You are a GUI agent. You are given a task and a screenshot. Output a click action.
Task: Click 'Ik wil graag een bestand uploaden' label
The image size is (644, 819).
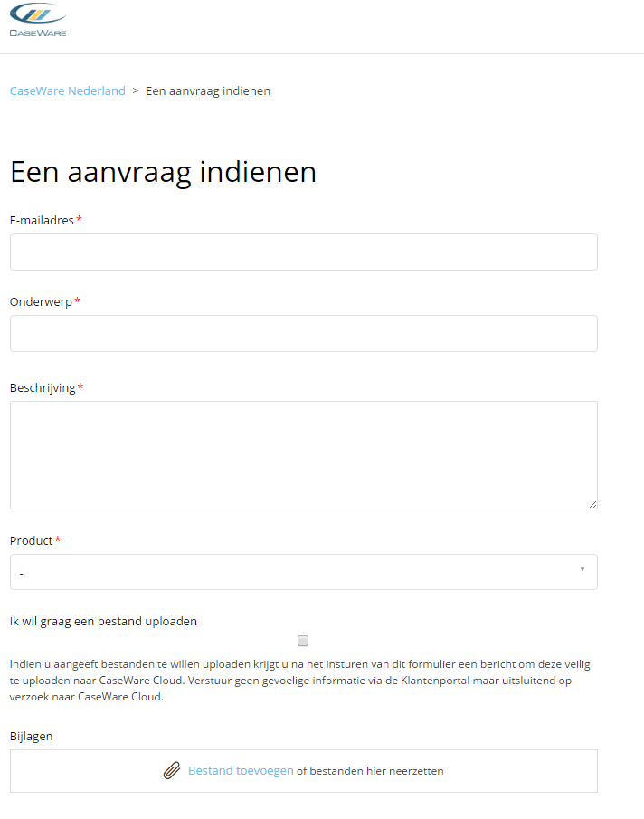click(103, 622)
